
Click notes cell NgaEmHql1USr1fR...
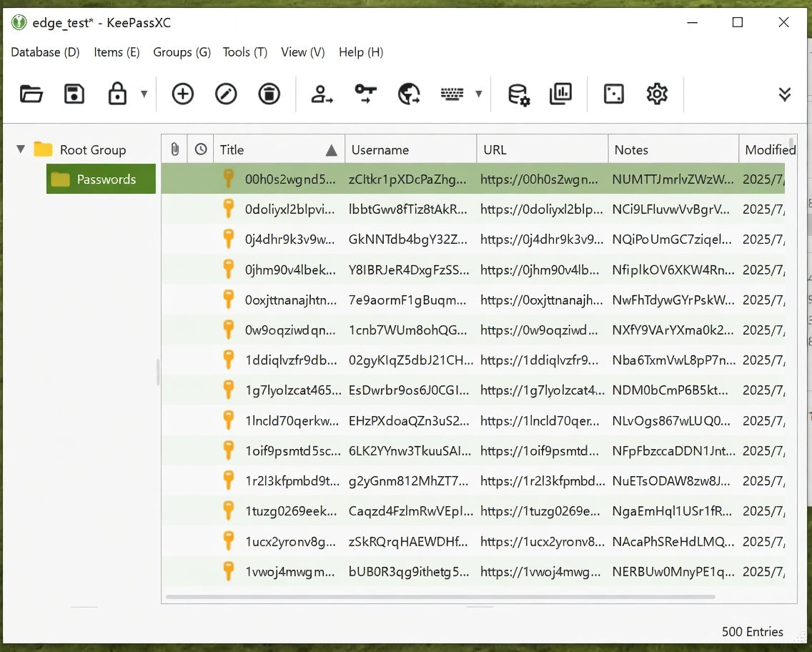[672, 511]
